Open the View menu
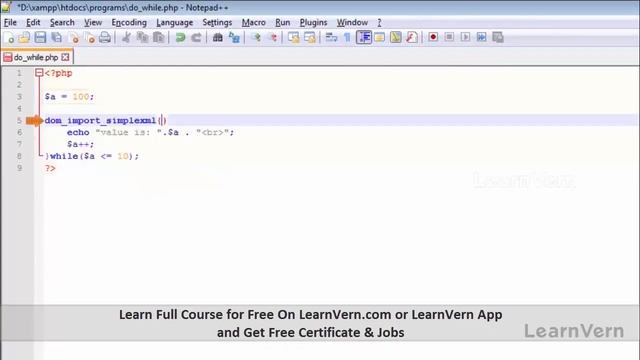The height and width of the screenshot is (360, 640). point(93,22)
